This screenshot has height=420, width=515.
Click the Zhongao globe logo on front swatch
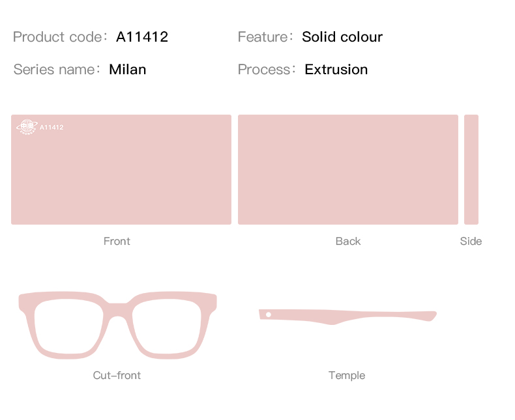[27, 128]
